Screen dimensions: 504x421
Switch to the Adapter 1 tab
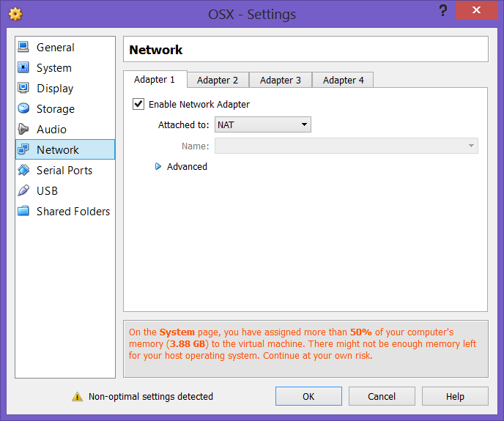(x=155, y=79)
